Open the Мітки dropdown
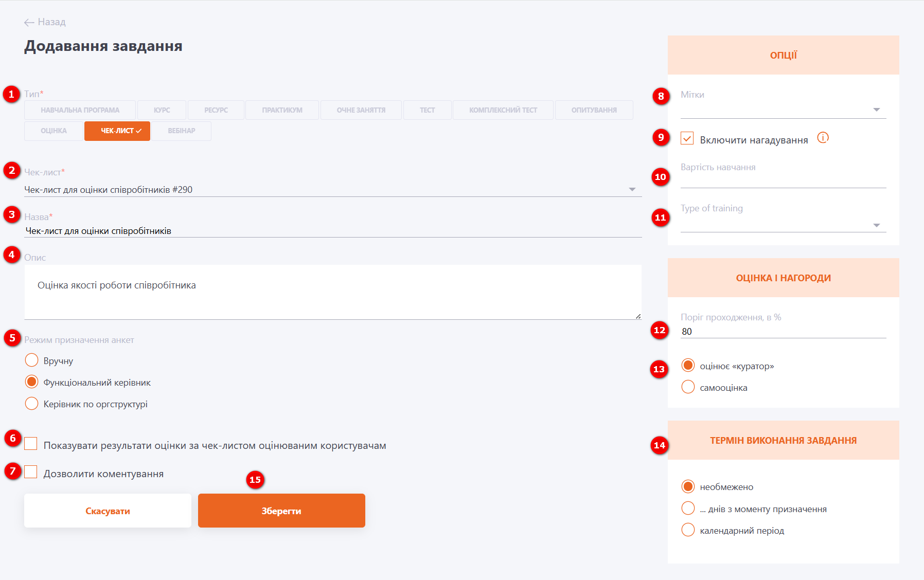 783,110
